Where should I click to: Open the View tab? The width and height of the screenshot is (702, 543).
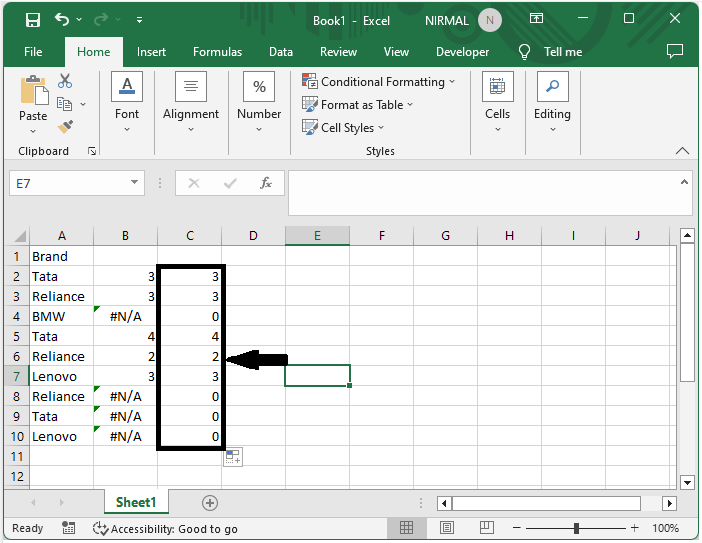tap(396, 52)
